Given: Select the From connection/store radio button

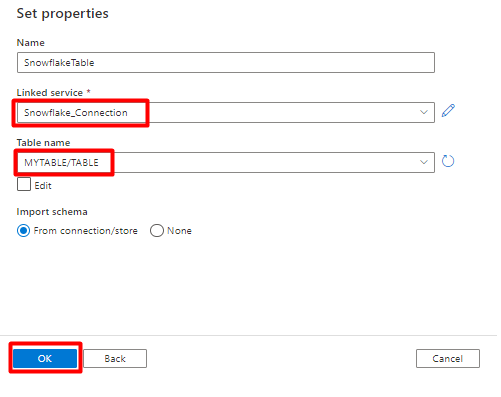Looking at the screenshot, I should point(23,231).
